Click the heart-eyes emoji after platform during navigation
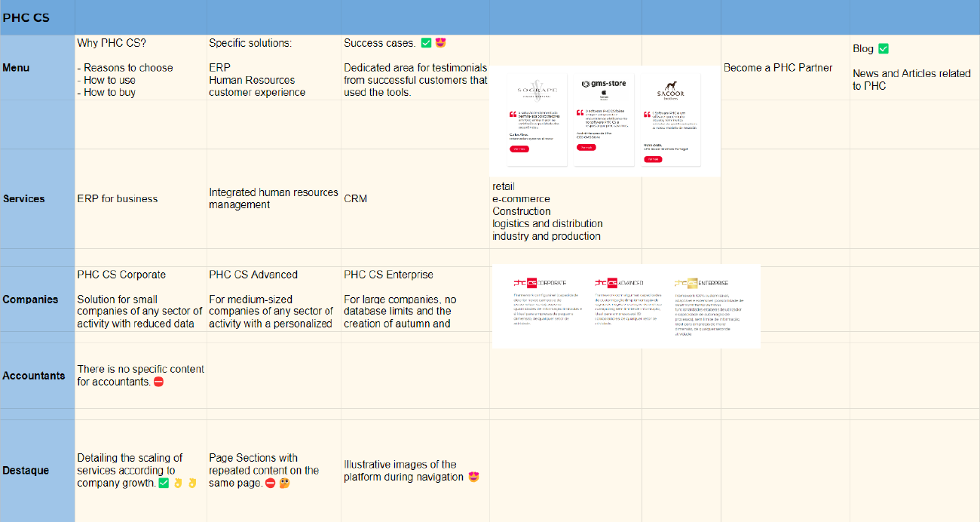Viewport: 980px width, 522px height. [473, 477]
